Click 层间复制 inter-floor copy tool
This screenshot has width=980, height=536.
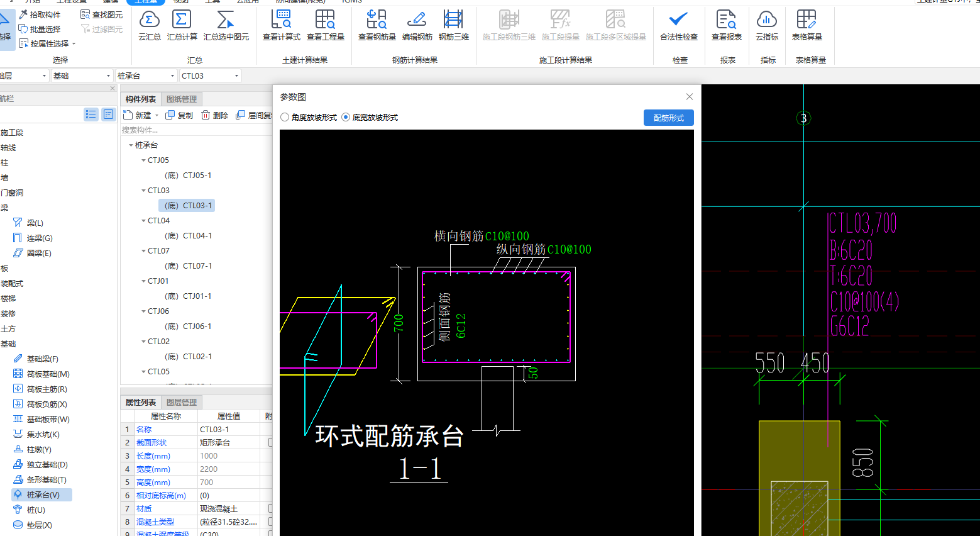[254, 115]
